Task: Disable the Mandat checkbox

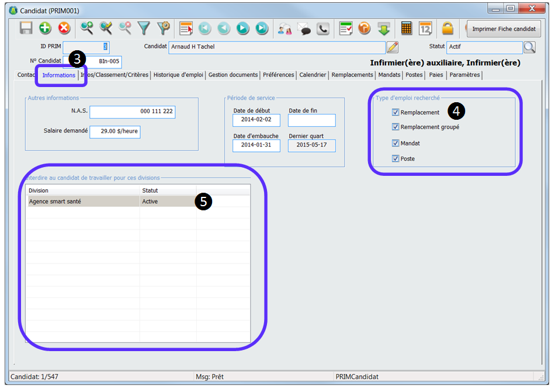Action: (x=396, y=143)
